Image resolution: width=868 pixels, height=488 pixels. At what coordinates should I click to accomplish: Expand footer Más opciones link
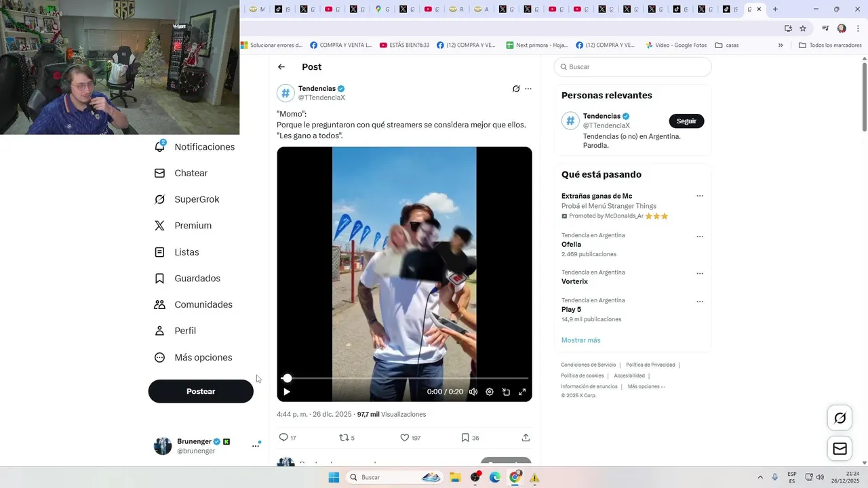[646, 386]
